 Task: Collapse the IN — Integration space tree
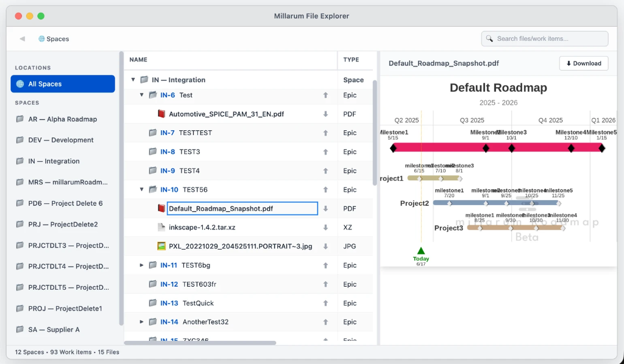click(133, 80)
